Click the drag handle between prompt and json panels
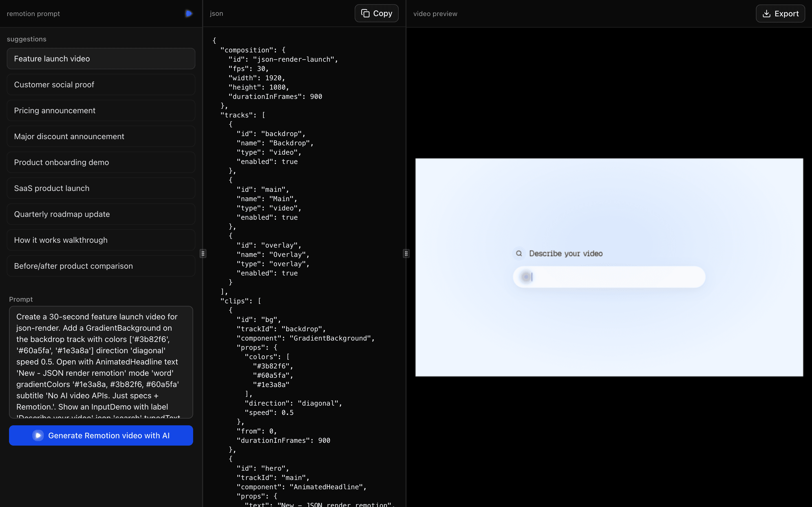The image size is (812, 507). click(x=203, y=253)
